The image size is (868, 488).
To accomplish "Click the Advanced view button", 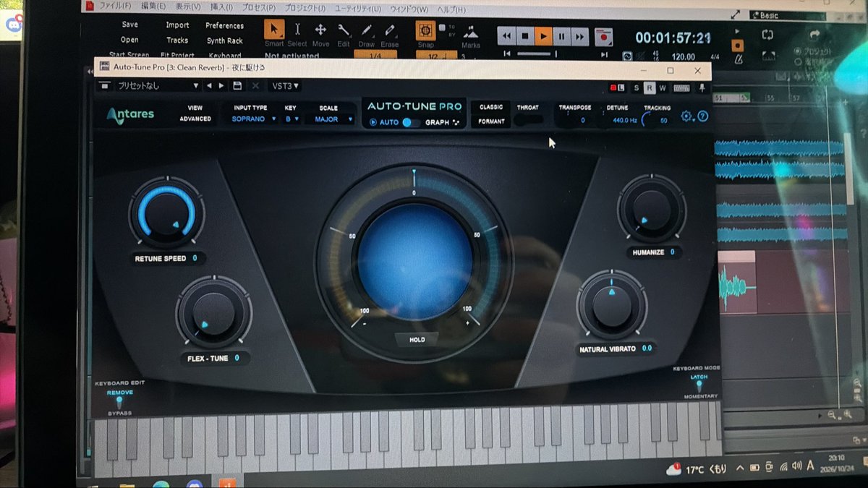I will (195, 119).
